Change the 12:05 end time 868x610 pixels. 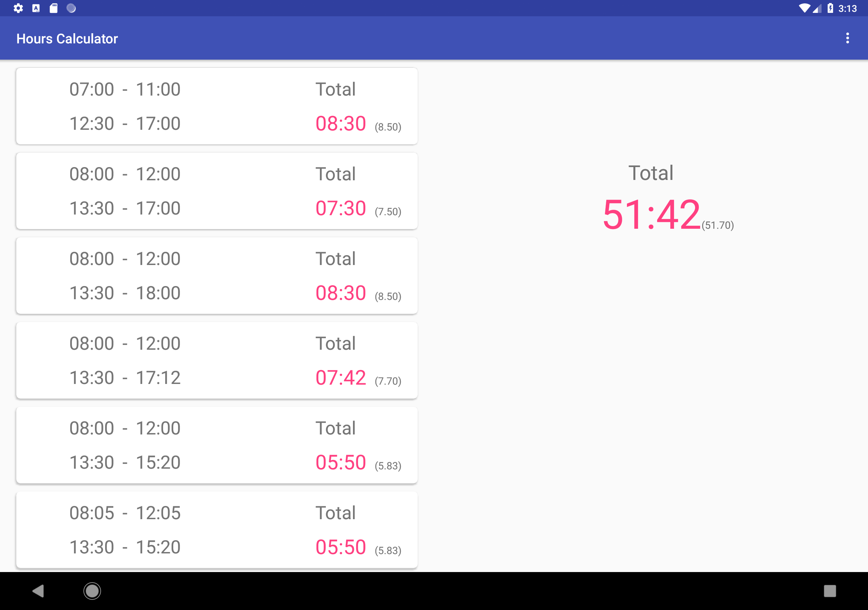158,513
